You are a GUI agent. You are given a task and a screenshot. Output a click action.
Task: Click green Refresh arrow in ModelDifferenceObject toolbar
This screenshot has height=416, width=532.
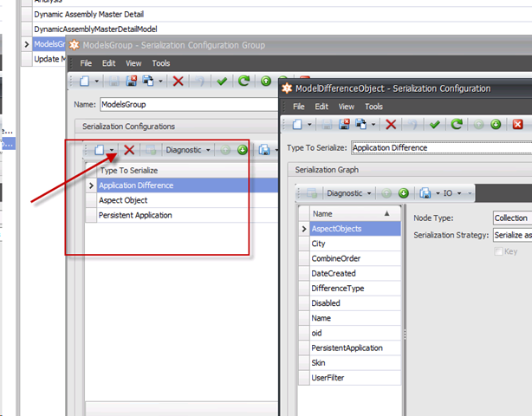tap(457, 124)
